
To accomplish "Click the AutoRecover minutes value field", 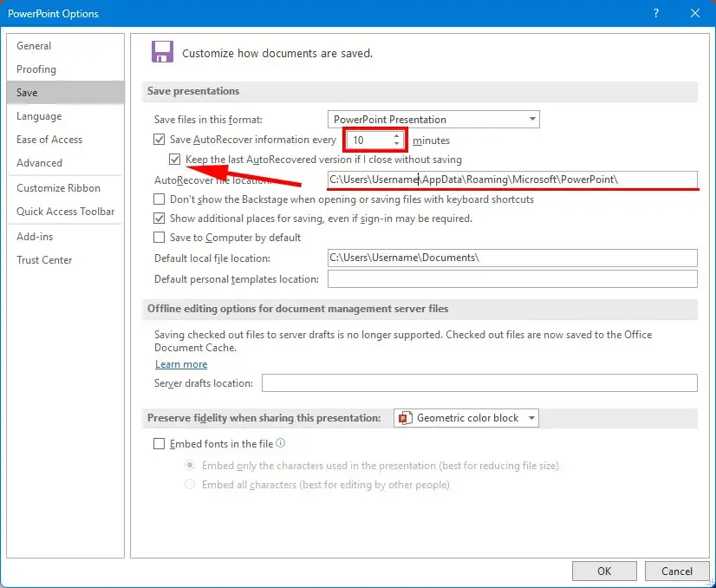I will point(368,140).
